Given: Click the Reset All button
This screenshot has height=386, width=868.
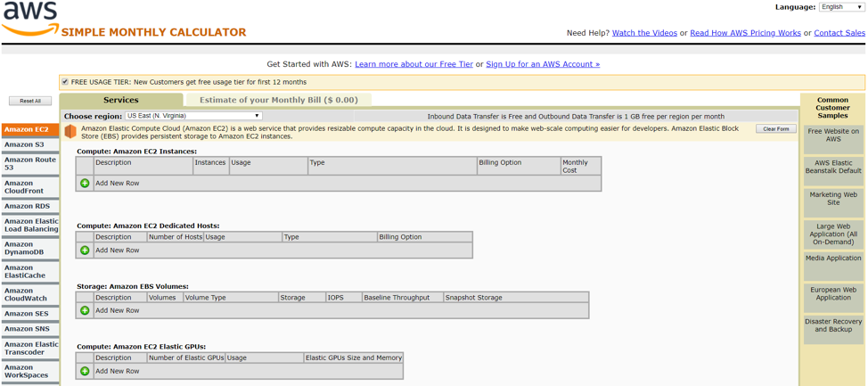Looking at the screenshot, I should 30,101.
